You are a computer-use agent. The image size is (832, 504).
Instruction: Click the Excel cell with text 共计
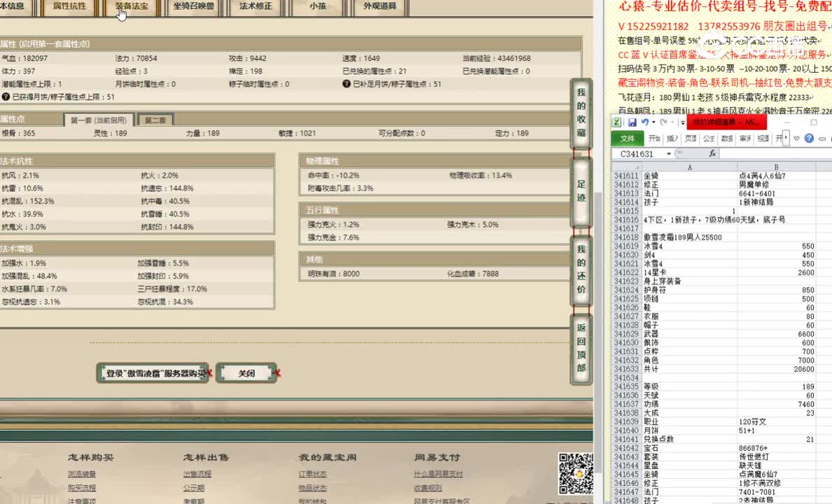coord(690,369)
